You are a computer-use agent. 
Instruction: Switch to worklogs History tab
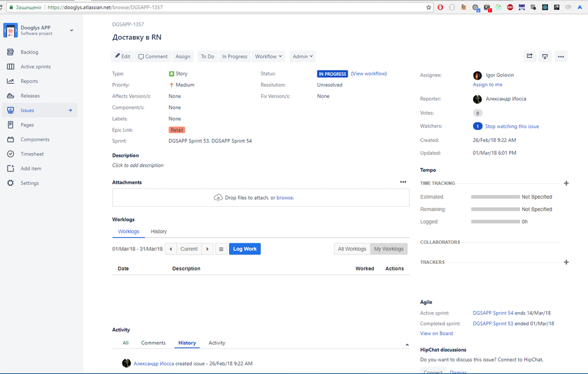(x=159, y=231)
